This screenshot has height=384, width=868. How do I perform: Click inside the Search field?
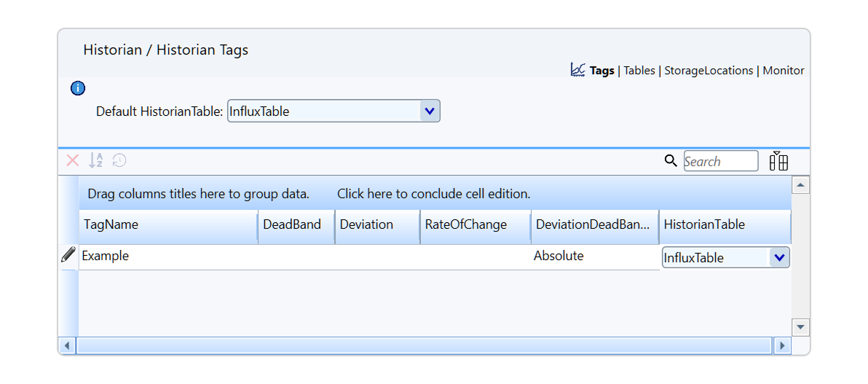point(721,161)
